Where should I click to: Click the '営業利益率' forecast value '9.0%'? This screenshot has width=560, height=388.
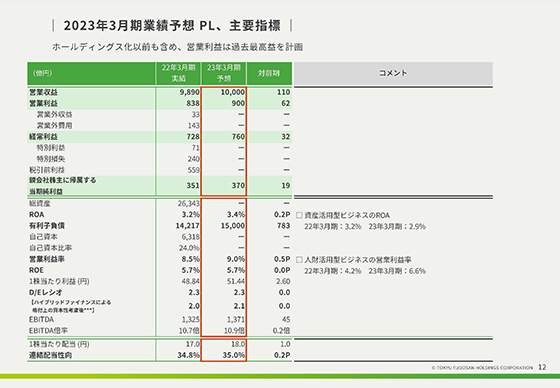[x=236, y=259]
